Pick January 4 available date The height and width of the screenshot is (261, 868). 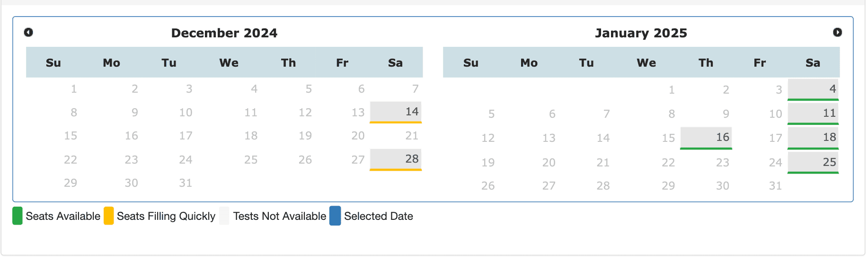pos(813,89)
